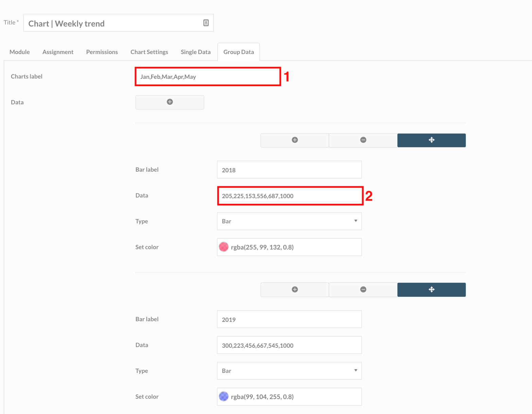Image resolution: width=532 pixels, height=414 pixels.
Task: Click the minus icon to remove the 2018 dataset
Action: (363, 140)
